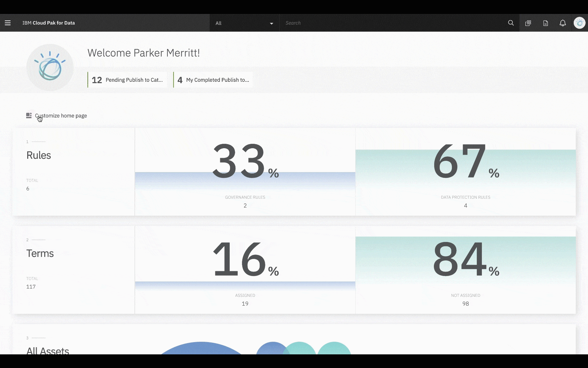Click the Not Assigned count 98

[x=465, y=304]
